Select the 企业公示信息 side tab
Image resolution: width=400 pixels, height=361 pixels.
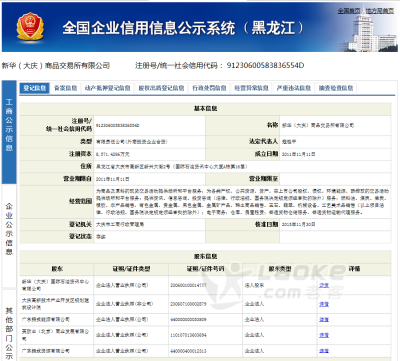coord(9,236)
